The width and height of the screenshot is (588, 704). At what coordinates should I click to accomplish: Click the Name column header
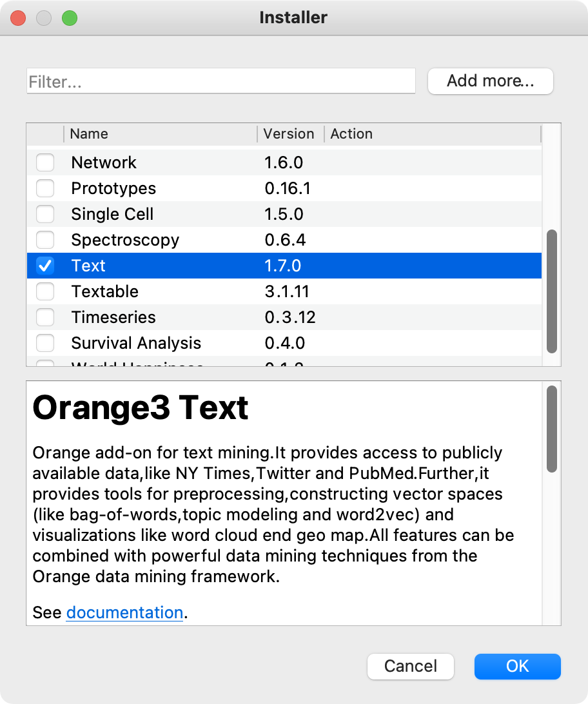click(x=160, y=134)
